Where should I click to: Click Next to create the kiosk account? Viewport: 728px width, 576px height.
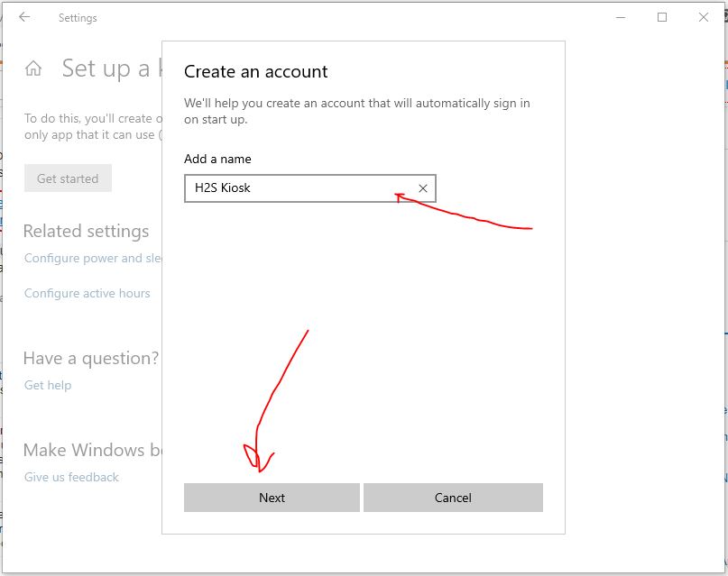point(272,497)
